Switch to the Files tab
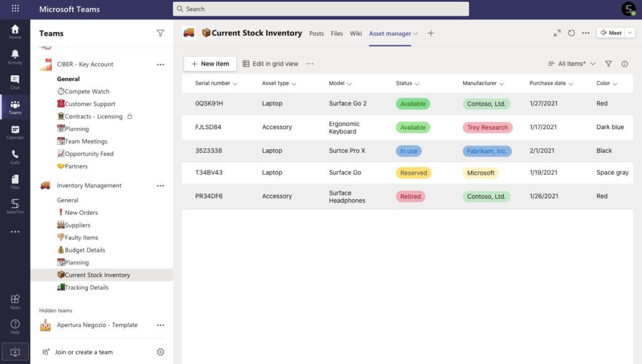The width and height of the screenshot is (642, 364). [337, 34]
